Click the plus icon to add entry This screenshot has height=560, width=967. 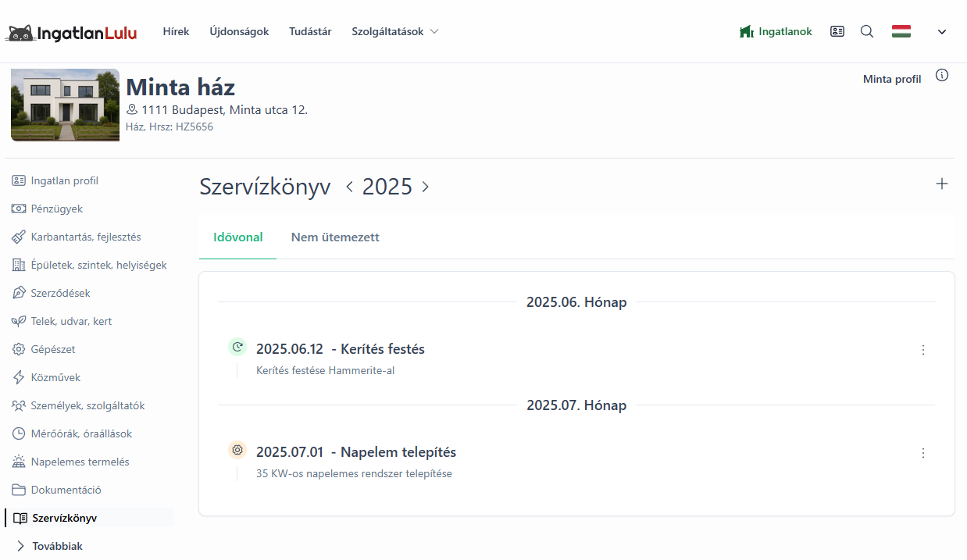(942, 184)
